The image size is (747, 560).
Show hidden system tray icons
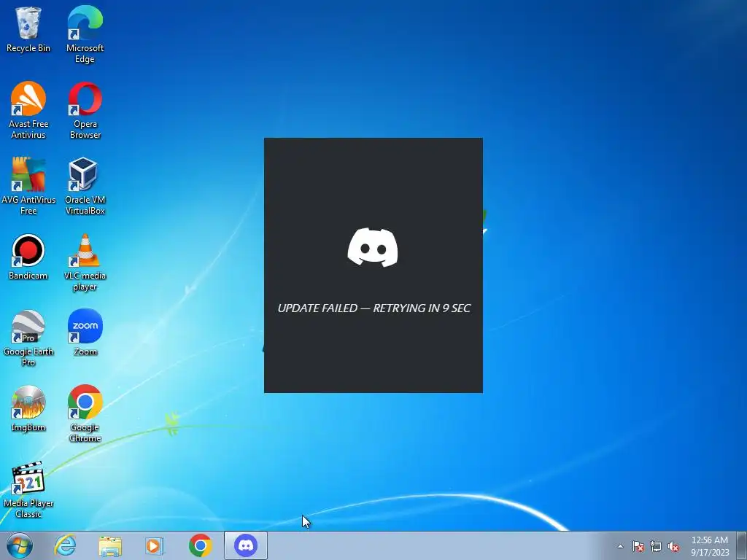620,546
